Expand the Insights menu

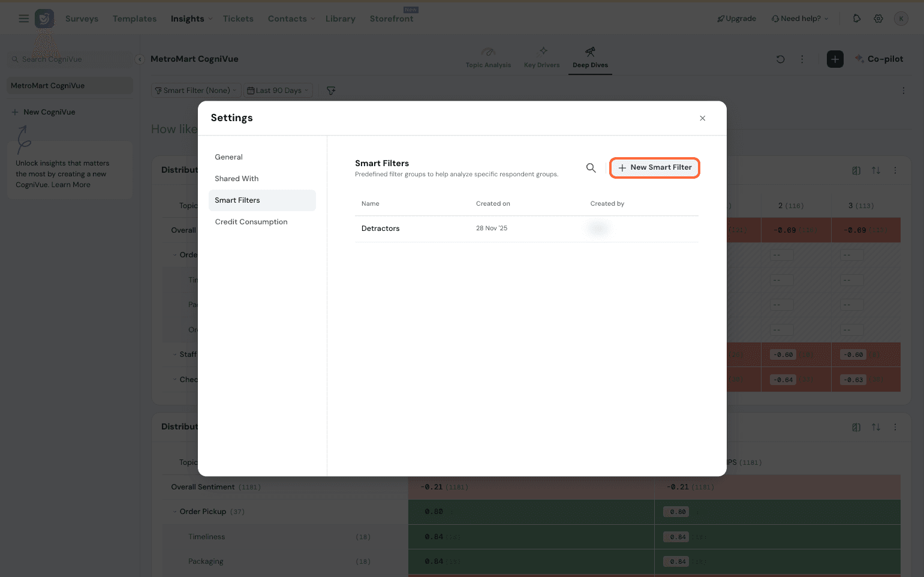click(x=191, y=19)
